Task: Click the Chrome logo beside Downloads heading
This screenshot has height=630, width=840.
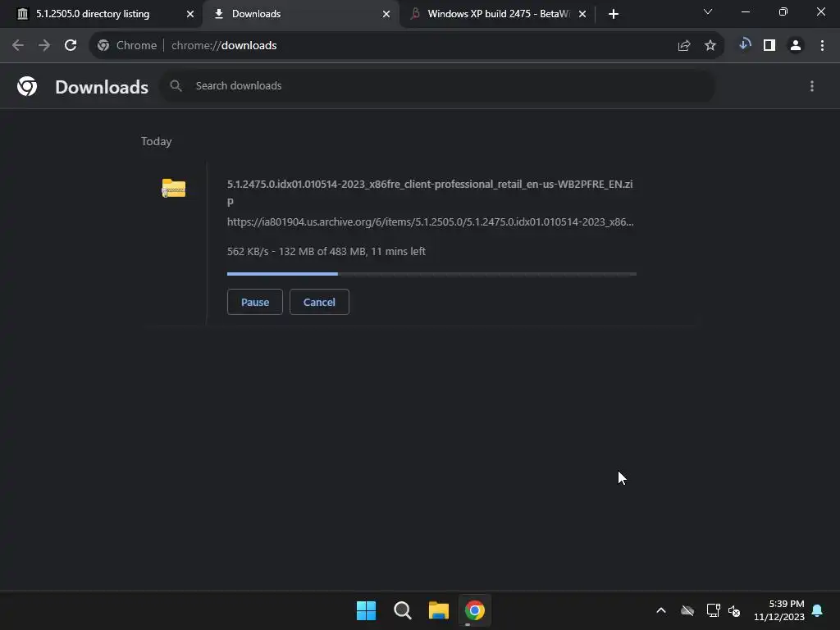Action: (27, 86)
